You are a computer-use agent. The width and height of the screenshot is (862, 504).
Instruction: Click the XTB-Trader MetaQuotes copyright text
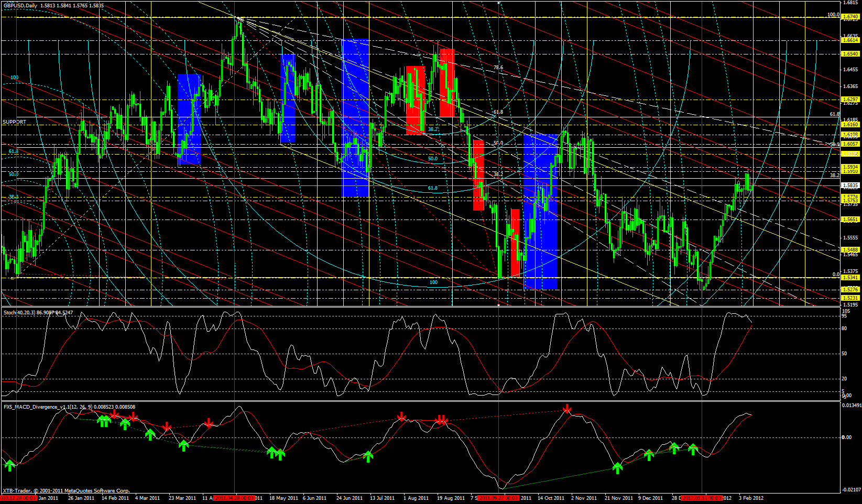(66, 491)
